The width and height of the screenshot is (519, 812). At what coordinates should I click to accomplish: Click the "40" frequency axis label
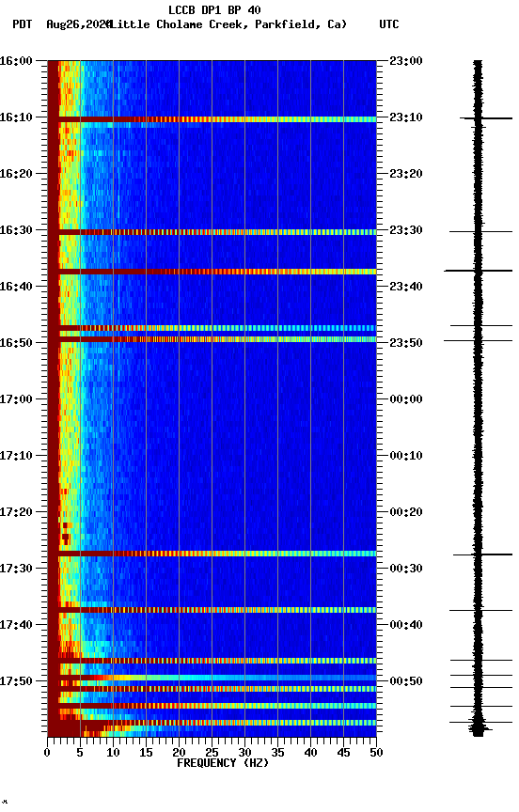(x=310, y=753)
